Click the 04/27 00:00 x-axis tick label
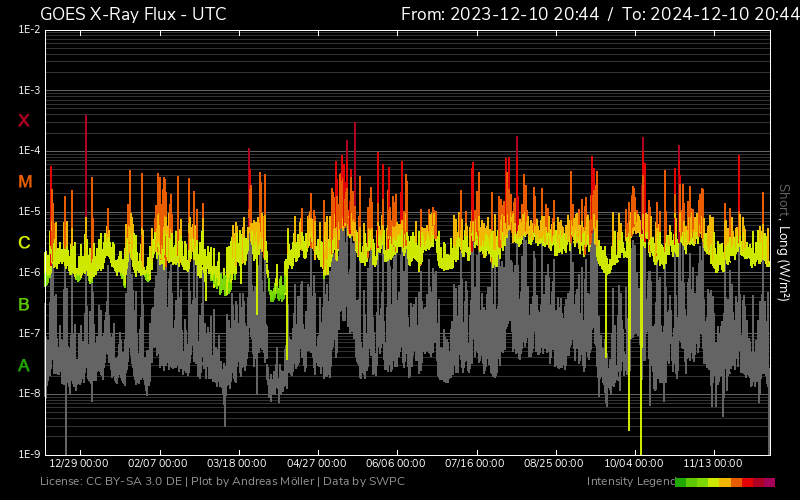The width and height of the screenshot is (800, 500). (x=316, y=464)
